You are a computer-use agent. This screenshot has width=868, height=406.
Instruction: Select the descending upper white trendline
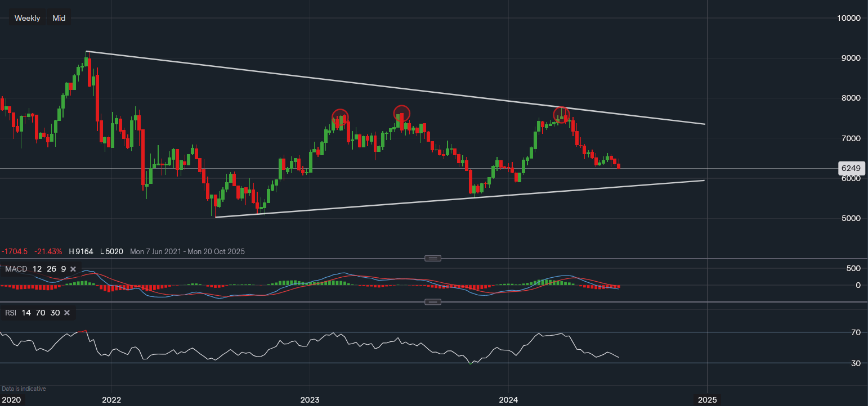tap(394, 88)
